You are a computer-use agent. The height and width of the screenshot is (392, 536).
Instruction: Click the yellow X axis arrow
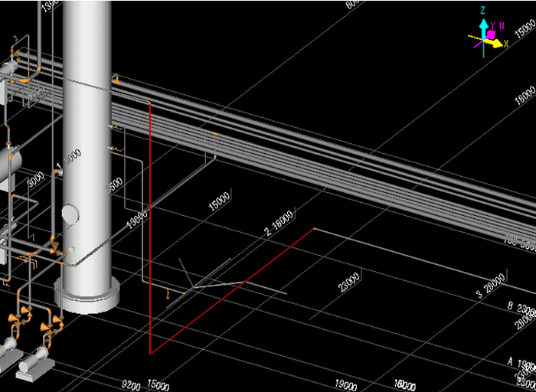pos(498,44)
